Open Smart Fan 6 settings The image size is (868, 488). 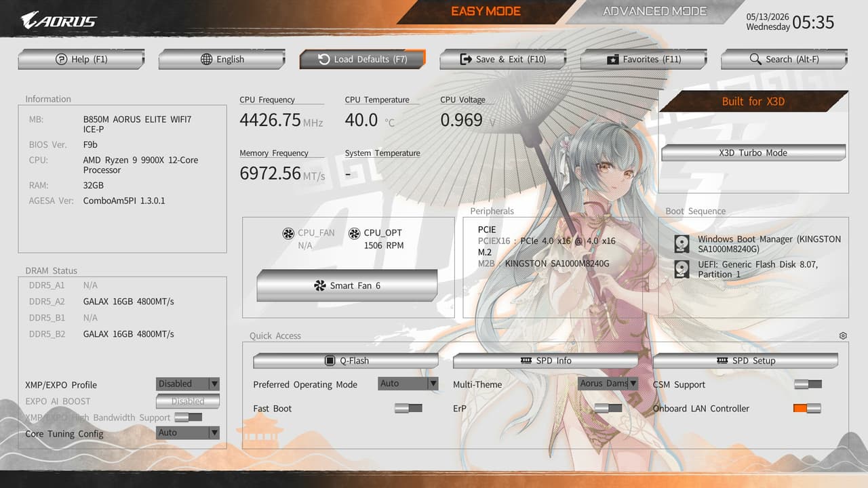pos(347,285)
